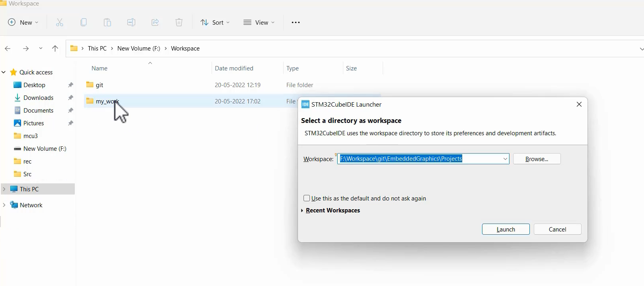Sort by the Size column header
The height and width of the screenshot is (286, 644).
click(x=352, y=68)
